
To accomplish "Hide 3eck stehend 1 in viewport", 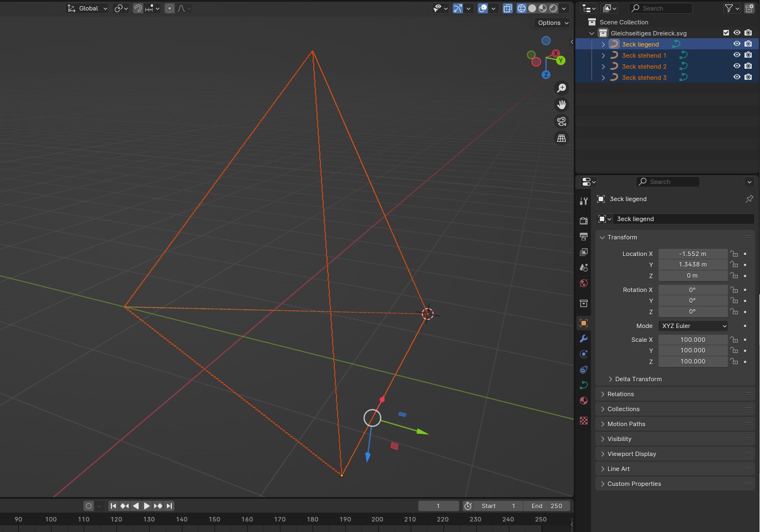I will 737,55.
